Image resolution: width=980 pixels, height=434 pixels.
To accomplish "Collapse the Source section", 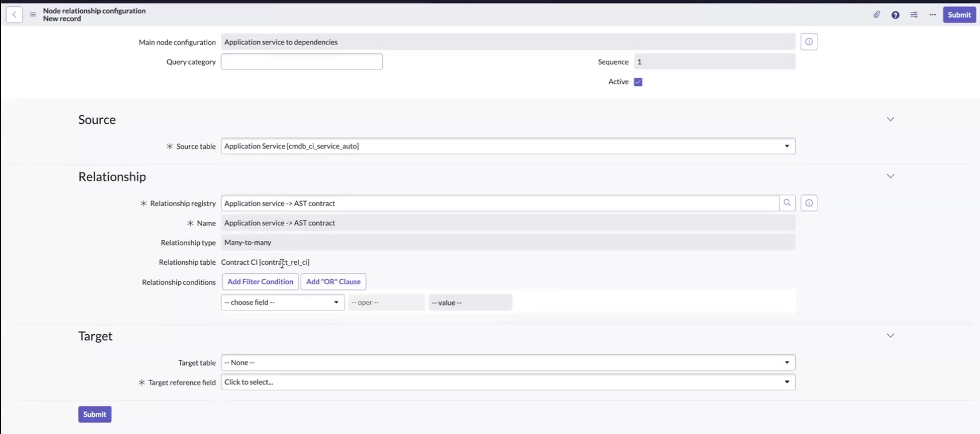I will click(890, 119).
